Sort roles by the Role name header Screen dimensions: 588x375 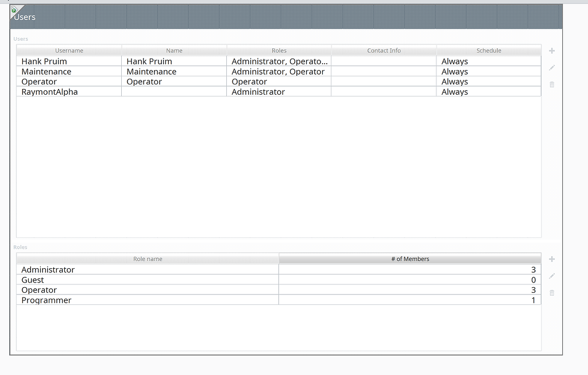[148, 258]
